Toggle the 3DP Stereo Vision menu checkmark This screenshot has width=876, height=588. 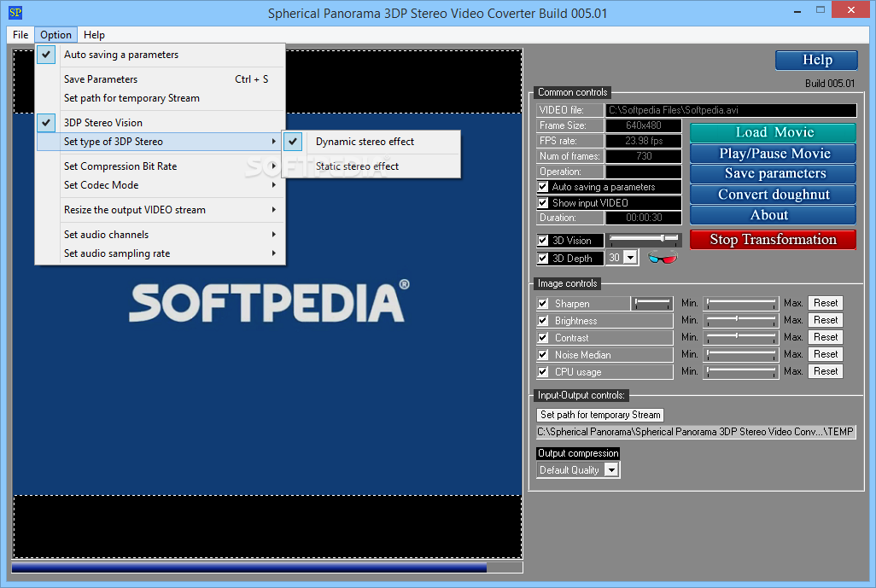46,122
